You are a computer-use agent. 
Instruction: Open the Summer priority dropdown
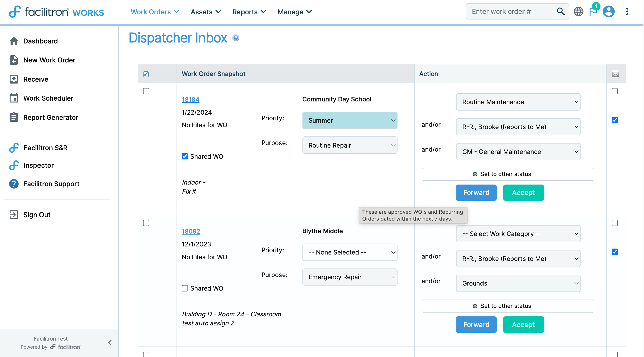point(350,120)
